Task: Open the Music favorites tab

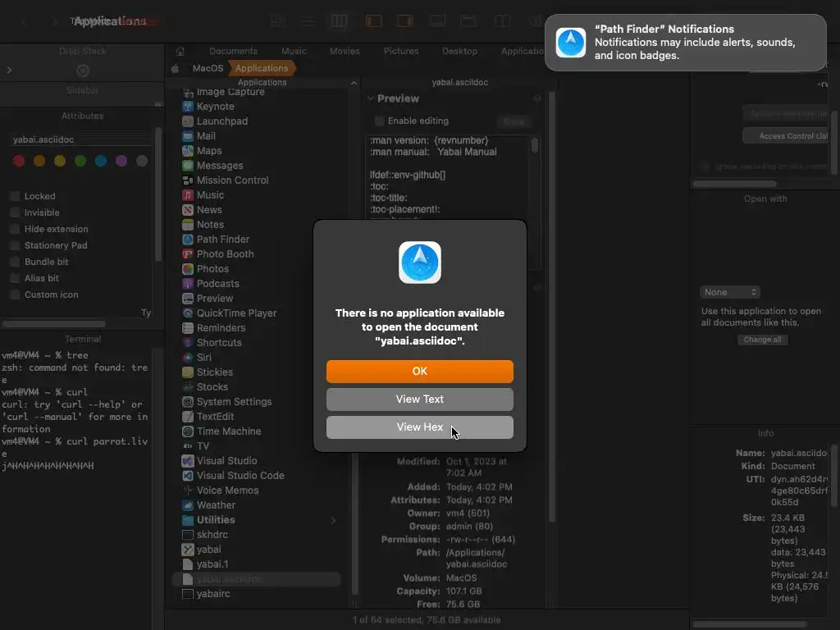Action: click(294, 52)
